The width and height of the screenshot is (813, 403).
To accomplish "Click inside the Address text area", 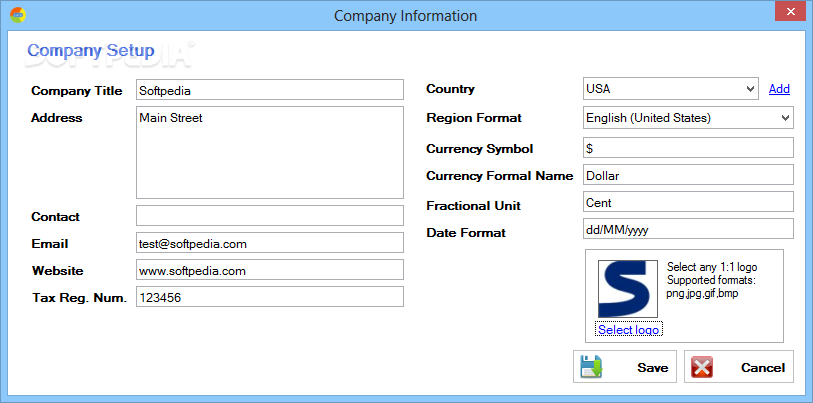I will 270,152.
